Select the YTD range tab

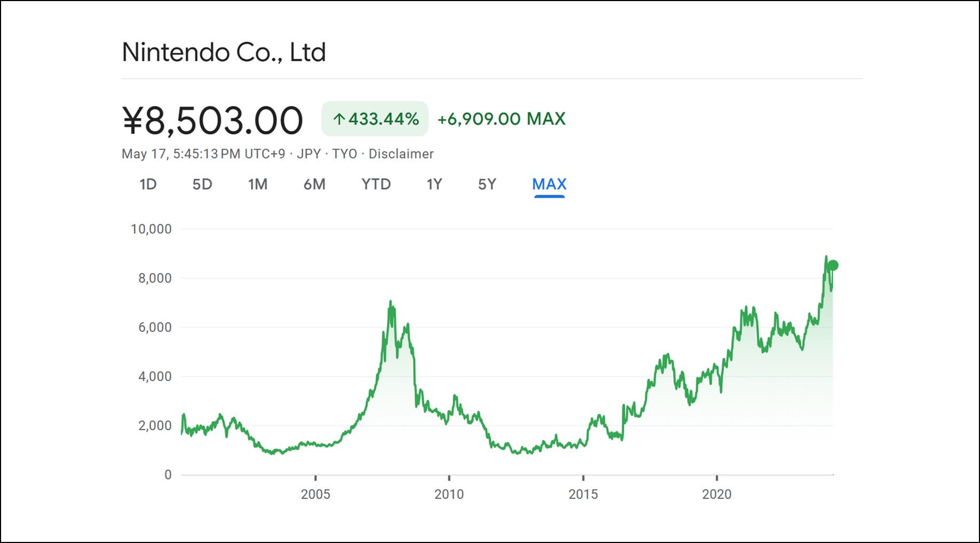click(376, 185)
